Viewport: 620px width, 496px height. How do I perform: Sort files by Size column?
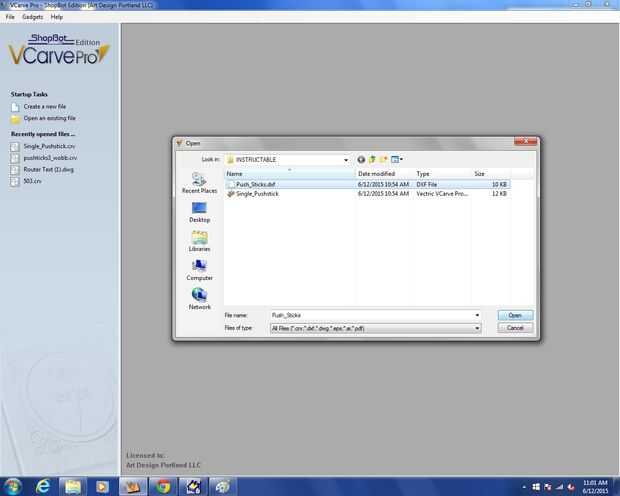point(491,174)
